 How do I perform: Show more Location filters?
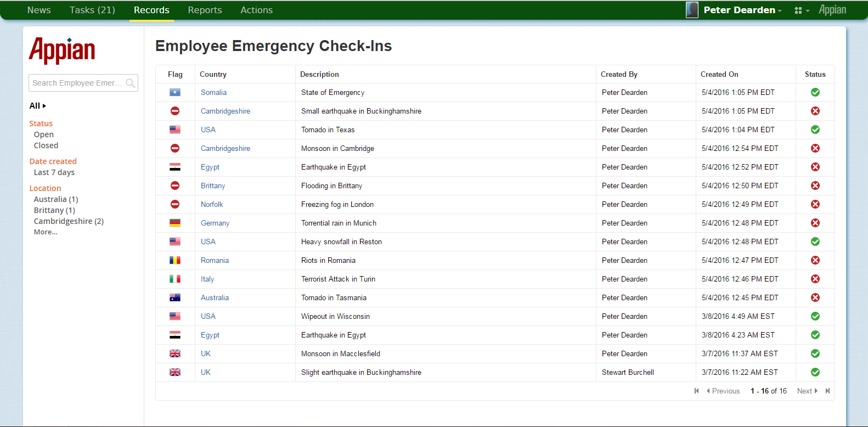click(46, 232)
